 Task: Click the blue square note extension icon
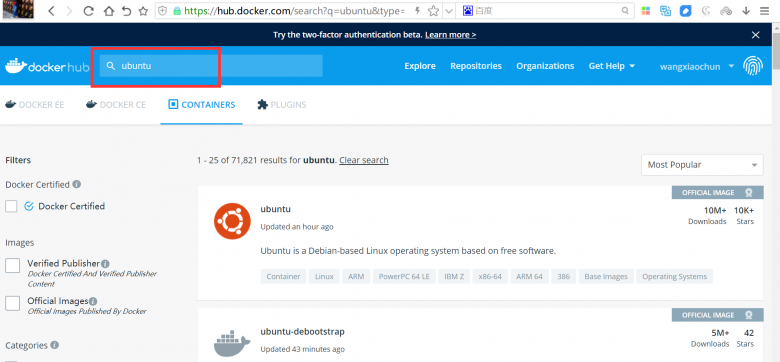685,11
